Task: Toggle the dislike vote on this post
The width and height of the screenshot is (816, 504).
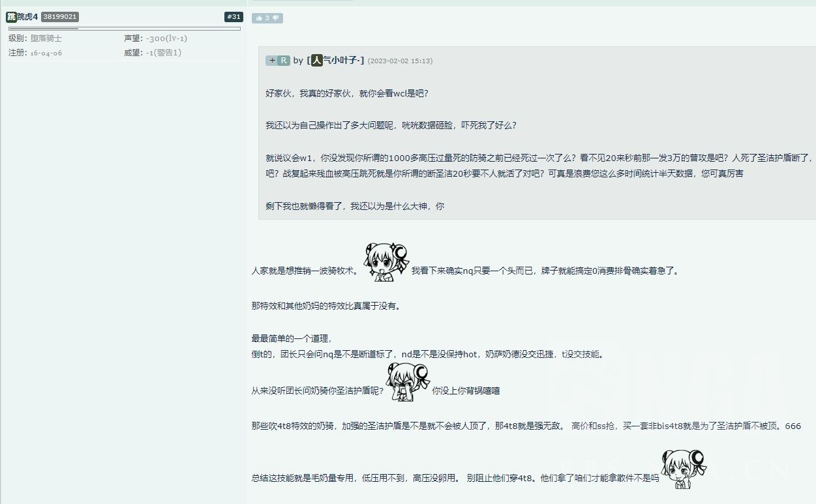Action: (x=273, y=18)
